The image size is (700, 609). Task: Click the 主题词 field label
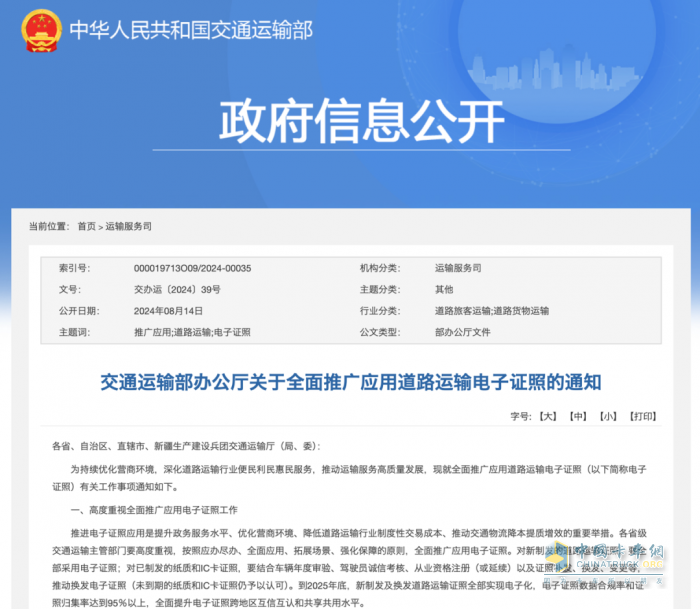click(x=75, y=332)
